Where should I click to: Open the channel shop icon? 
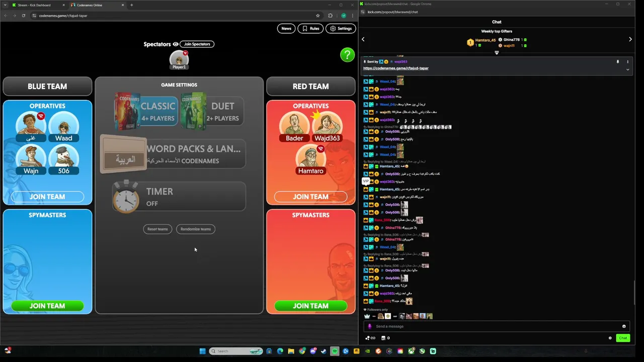pos(383,338)
